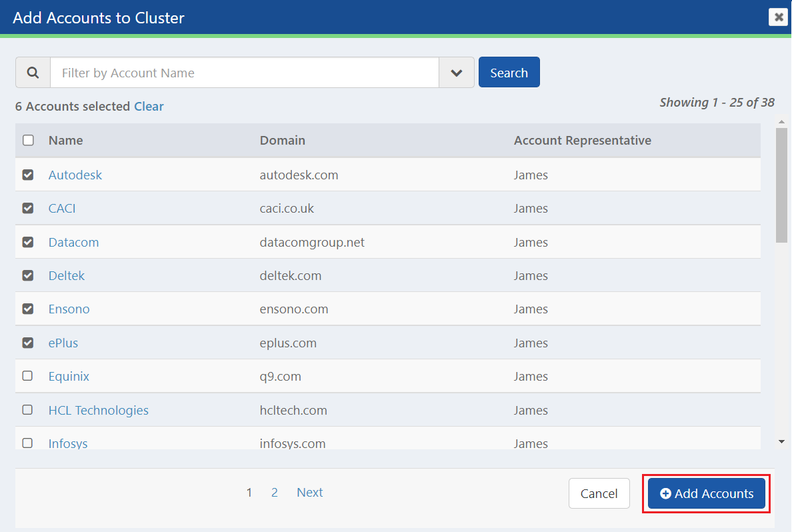Image resolution: width=792 pixels, height=532 pixels.
Task: Click the magnifier search icon
Action: coord(33,73)
